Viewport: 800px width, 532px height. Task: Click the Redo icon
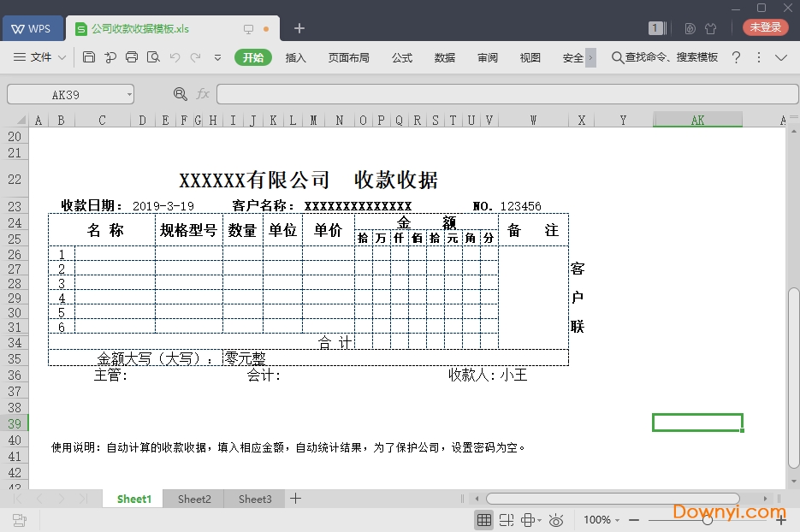coord(196,56)
